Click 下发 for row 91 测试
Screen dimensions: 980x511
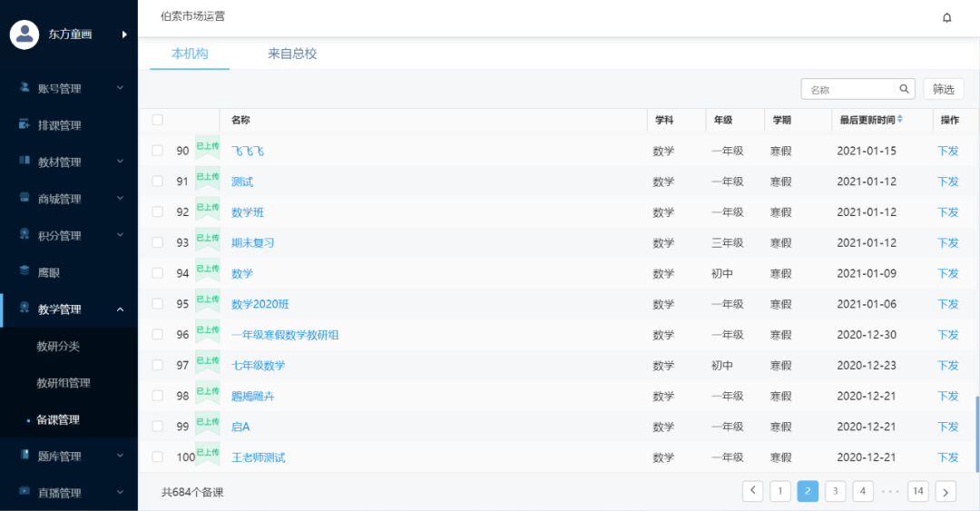click(947, 182)
